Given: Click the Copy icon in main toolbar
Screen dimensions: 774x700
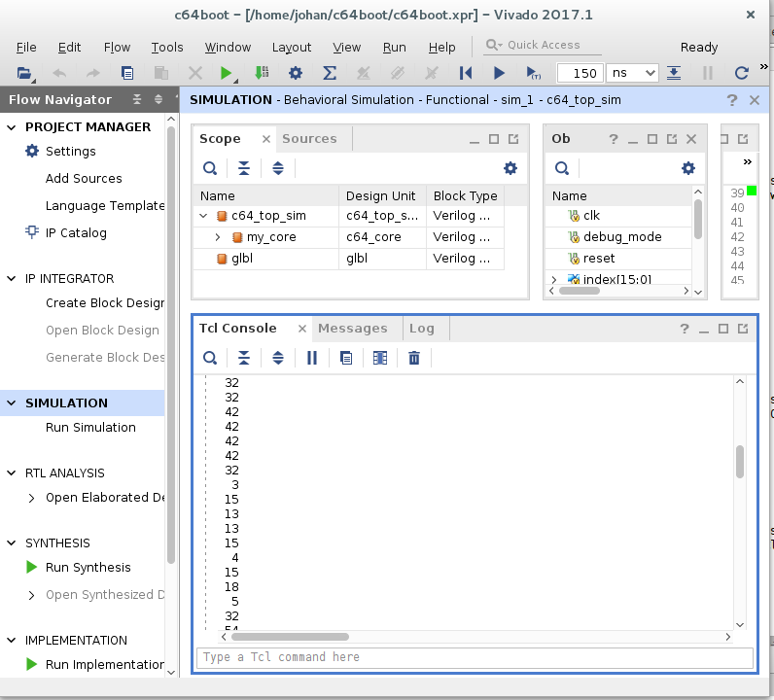Looking at the screenshot, I should pos(127,73).
